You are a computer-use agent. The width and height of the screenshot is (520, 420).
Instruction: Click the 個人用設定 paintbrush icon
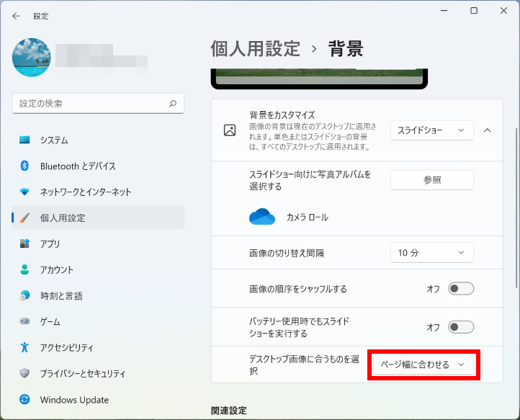(x=24, y=218)
